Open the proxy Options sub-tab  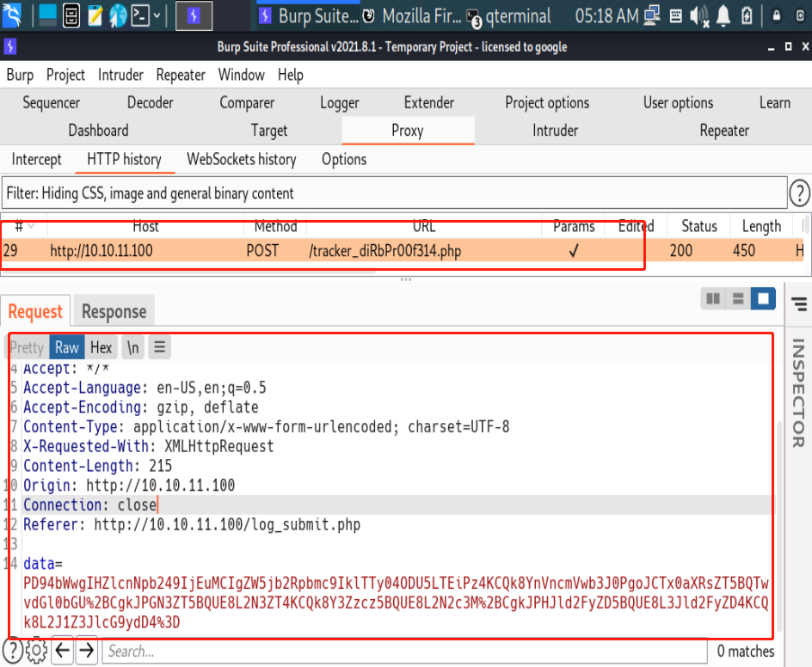344,159
